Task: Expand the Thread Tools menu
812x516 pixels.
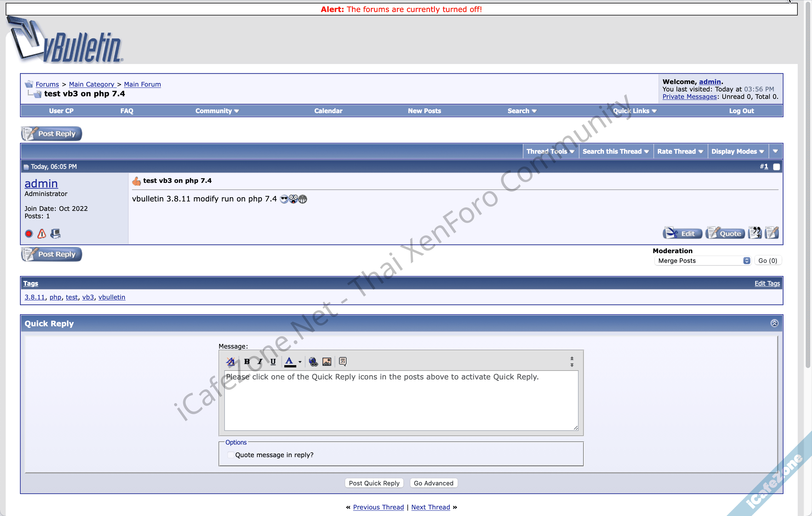Action: pyautogui.click(x=550, y=151)
